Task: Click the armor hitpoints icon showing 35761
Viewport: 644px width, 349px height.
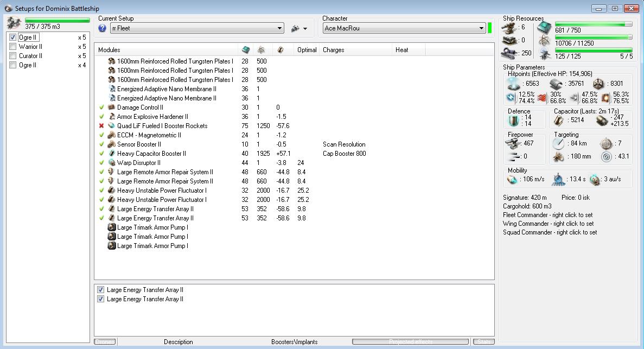Action: [556, 84]
